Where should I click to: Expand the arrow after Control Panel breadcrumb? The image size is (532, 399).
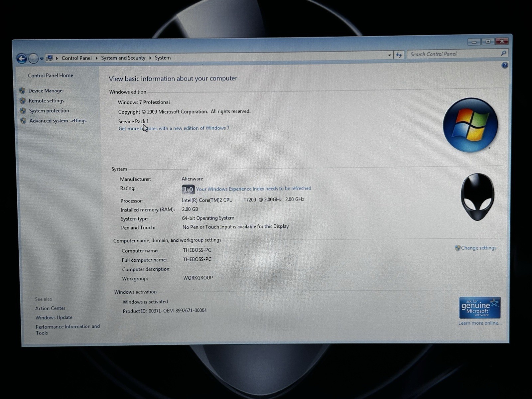pos(96,58)
